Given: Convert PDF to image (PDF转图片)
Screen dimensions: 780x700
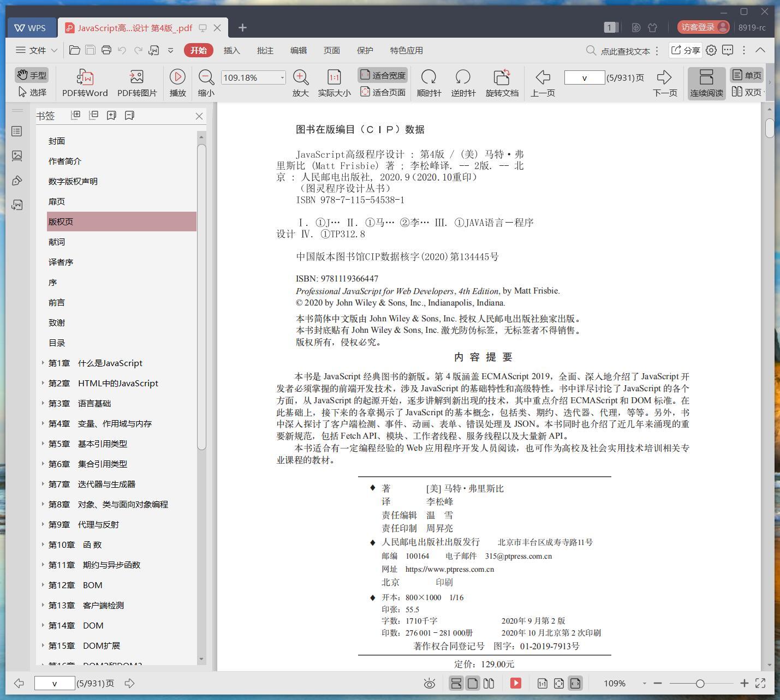Looking at the screenshot, I should point(137,83).
